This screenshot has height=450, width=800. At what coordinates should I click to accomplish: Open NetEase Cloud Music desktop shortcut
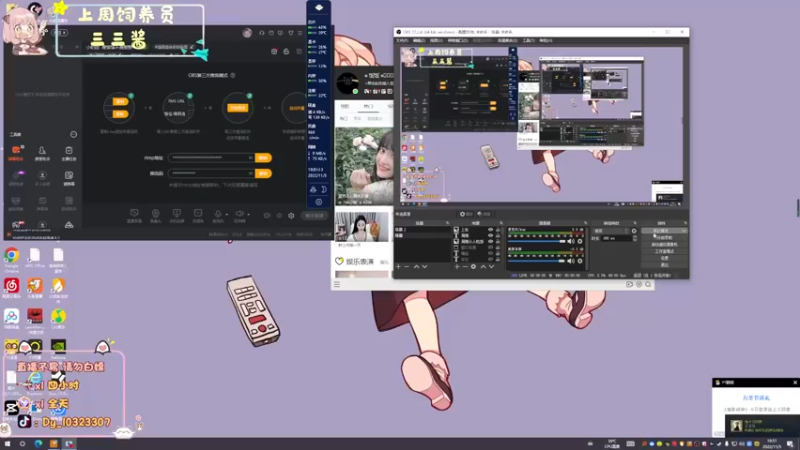11,289
